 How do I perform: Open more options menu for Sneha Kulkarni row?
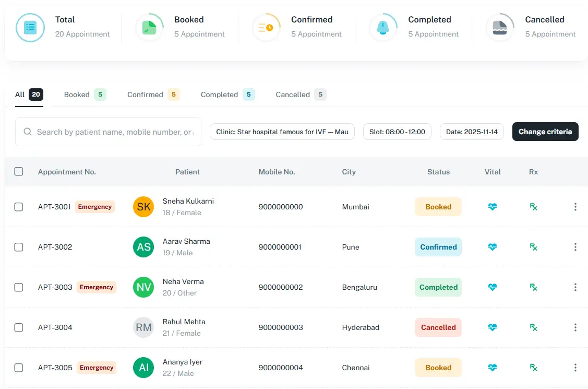click(x=575, y=207)
